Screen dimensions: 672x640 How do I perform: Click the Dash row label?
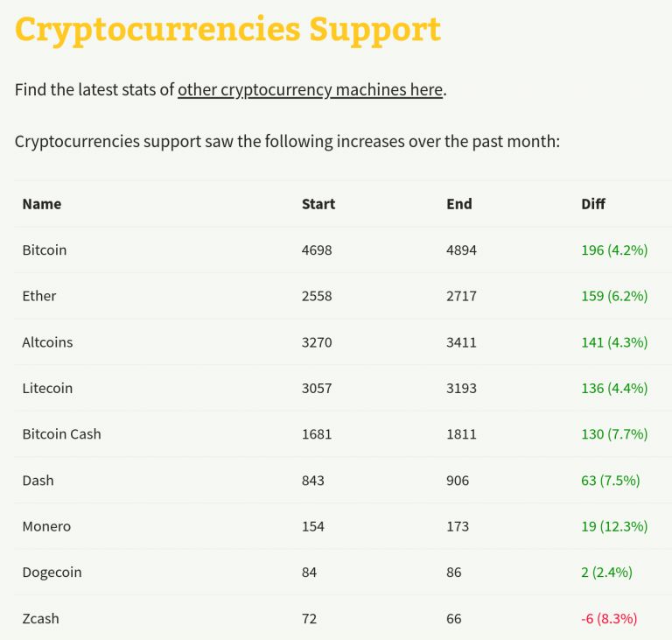(38, 481)
